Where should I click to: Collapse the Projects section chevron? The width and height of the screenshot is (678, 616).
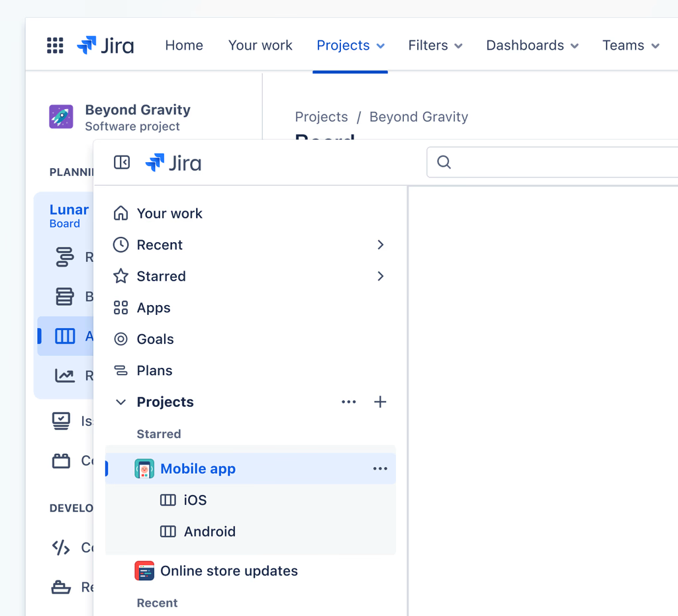pos(121,402)
